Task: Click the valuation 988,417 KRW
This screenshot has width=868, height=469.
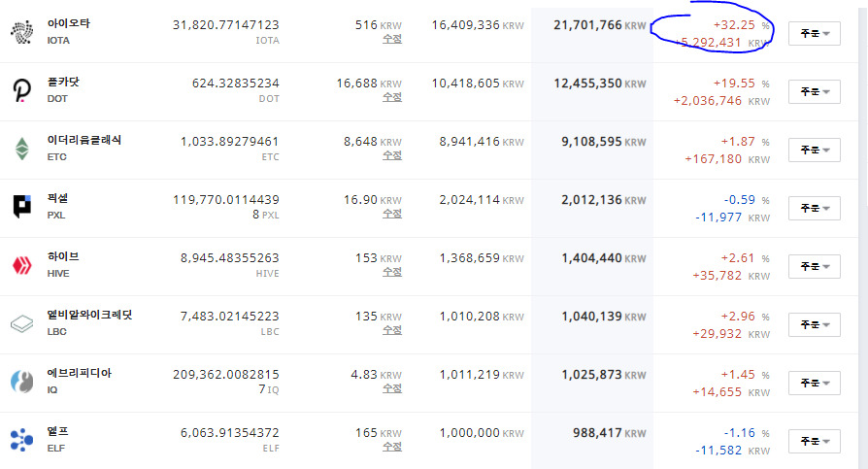Action: pos(610,432)
